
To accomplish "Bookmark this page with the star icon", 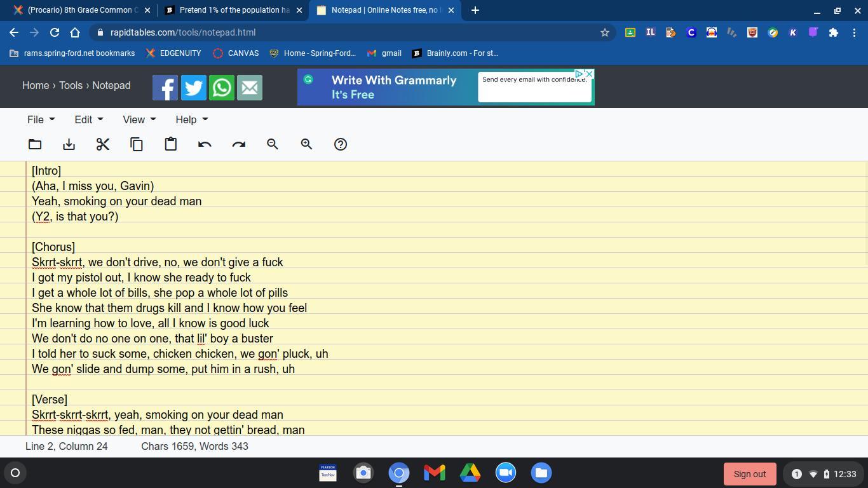I will pyautogui.click(x=605, y=32).
